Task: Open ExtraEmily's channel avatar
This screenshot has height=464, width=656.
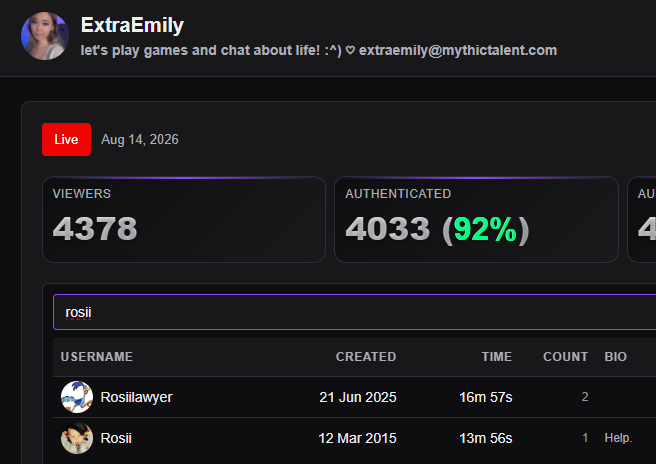Action: point(45,36)
